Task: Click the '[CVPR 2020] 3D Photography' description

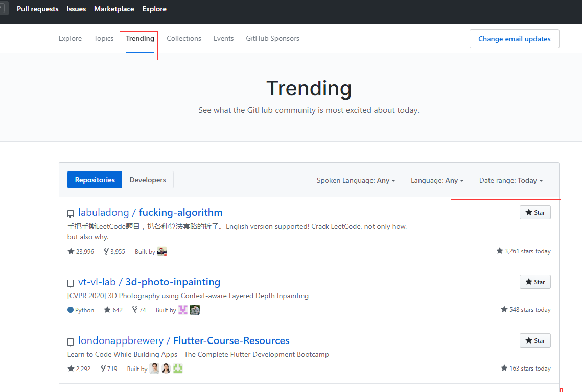Action: click(x=188, y=296)
